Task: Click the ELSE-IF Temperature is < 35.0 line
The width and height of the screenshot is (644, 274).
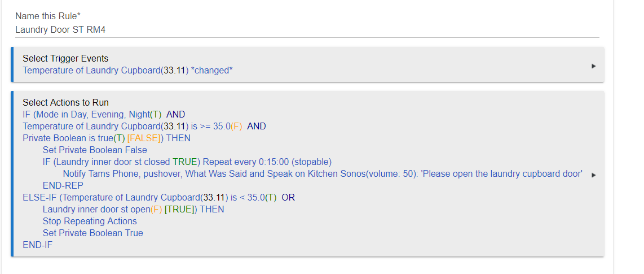Action: point(158,198)
